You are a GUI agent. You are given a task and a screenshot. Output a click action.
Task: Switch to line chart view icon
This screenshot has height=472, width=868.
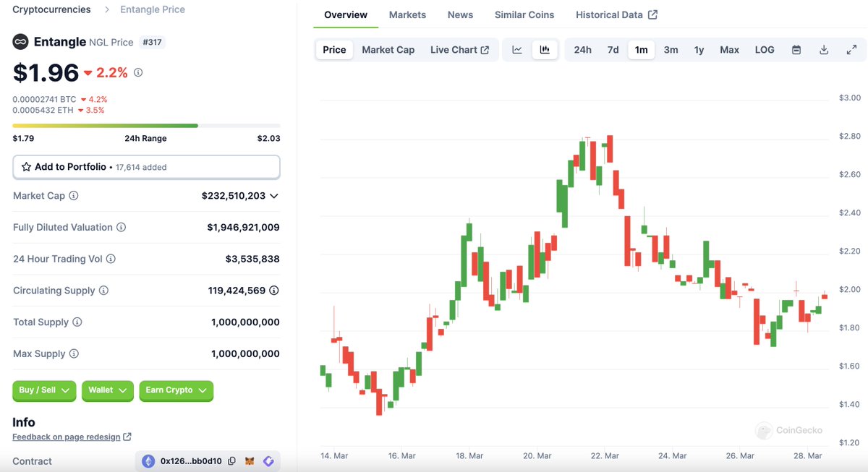[517, 50]
